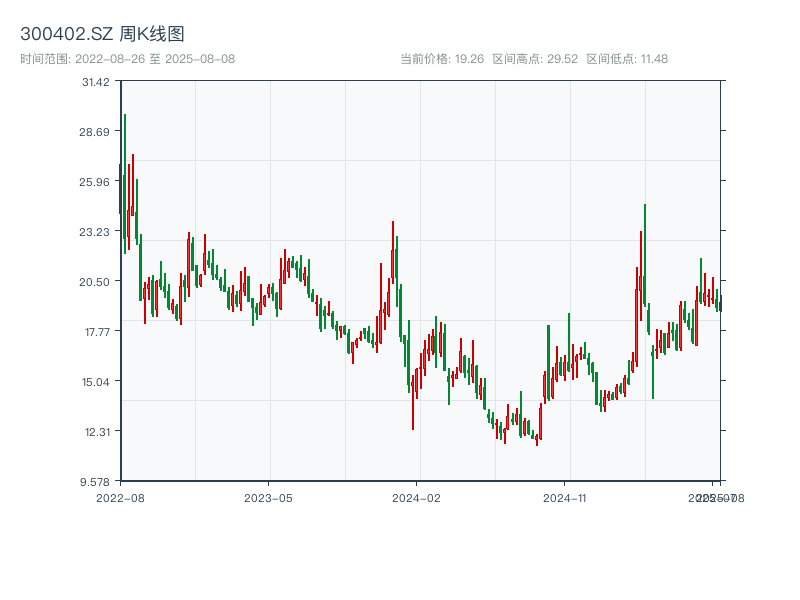The height and width of the screenshot is (600, 800).
Task: Click the y-axis label 31.42
Action: 96,82
